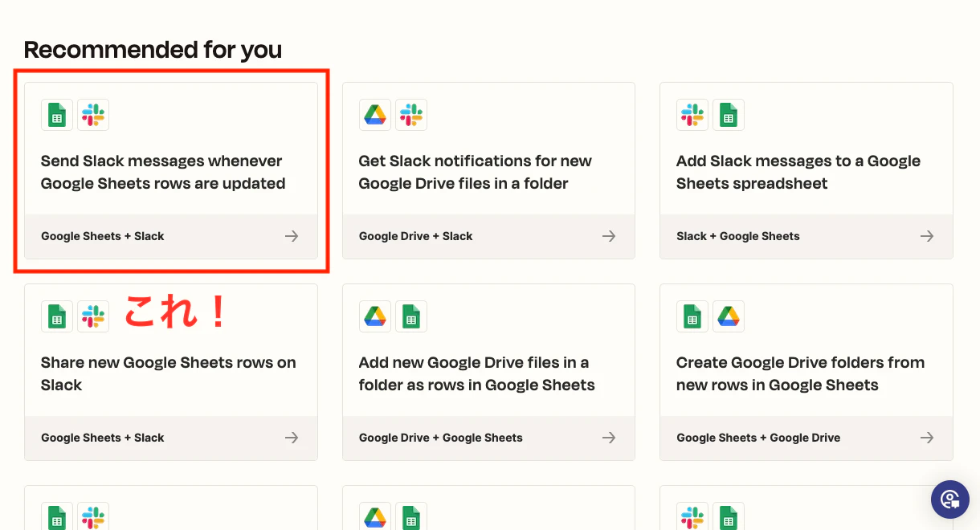The width and height of the screenshot is (980, 530).
Task: Click Slack icon in 'Add Slack messages' card
Action: point(692,115)
